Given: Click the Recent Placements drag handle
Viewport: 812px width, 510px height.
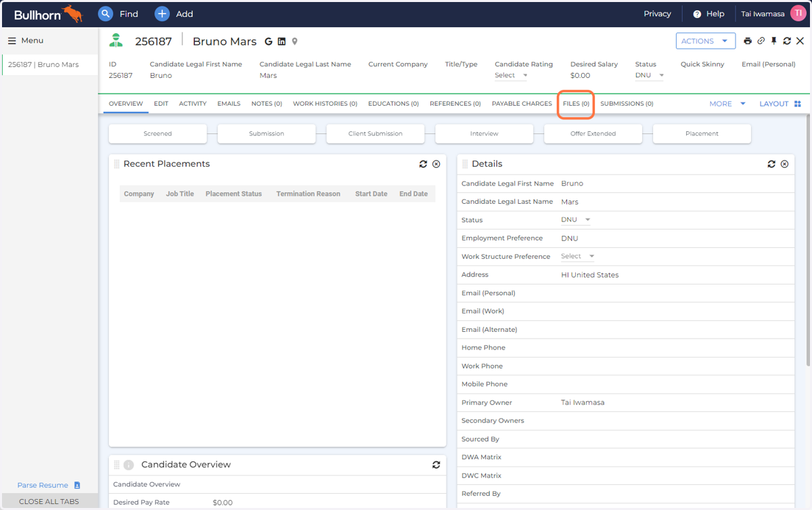Looking at the screenshot, I should 116,164.
